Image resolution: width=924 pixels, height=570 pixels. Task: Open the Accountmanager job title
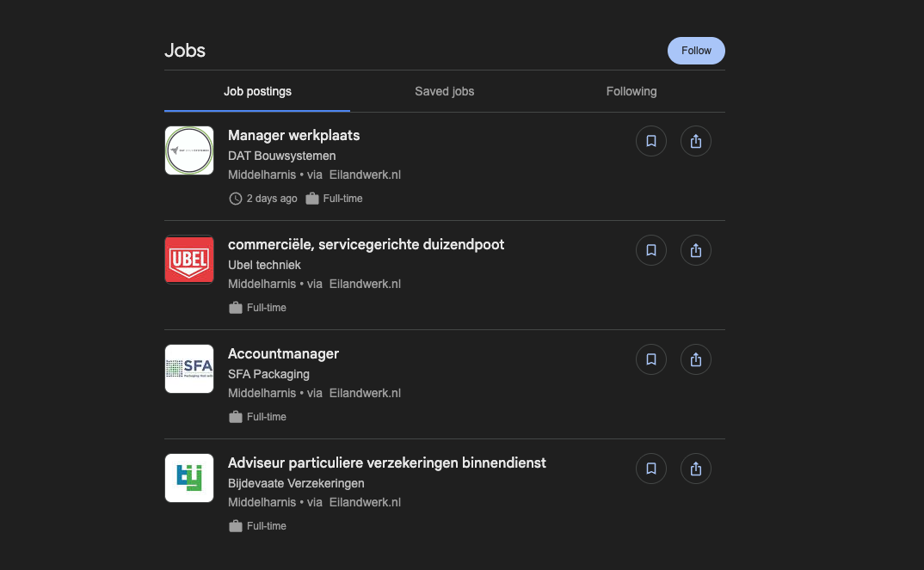tap(283, 353)
